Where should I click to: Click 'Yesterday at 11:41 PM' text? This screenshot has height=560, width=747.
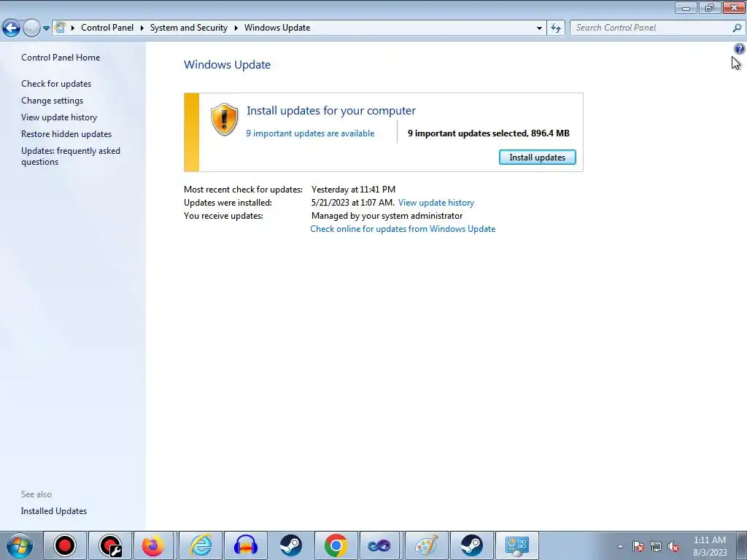coord(353,190)
